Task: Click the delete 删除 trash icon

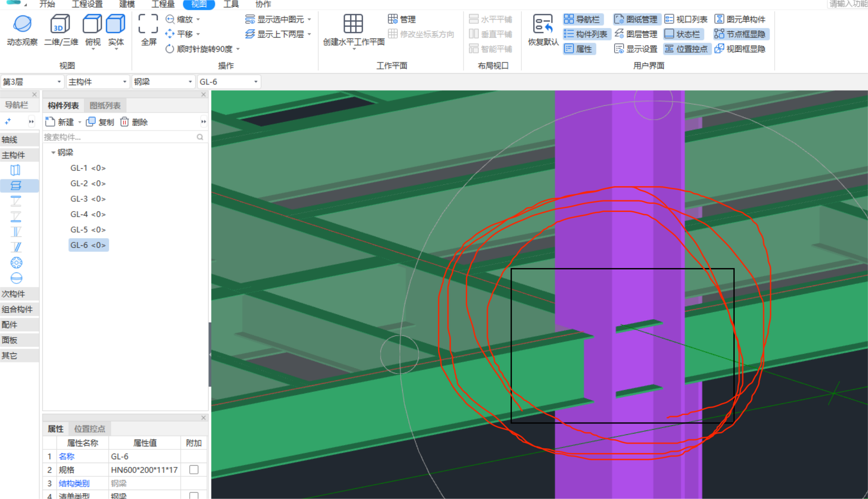Action: [124, 122]
